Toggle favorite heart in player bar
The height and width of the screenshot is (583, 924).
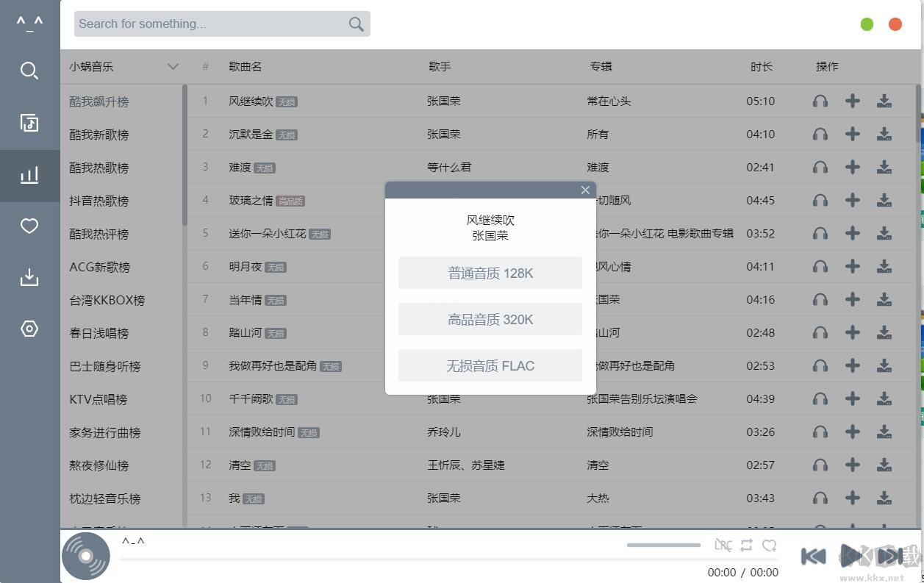tap(770, 545)
